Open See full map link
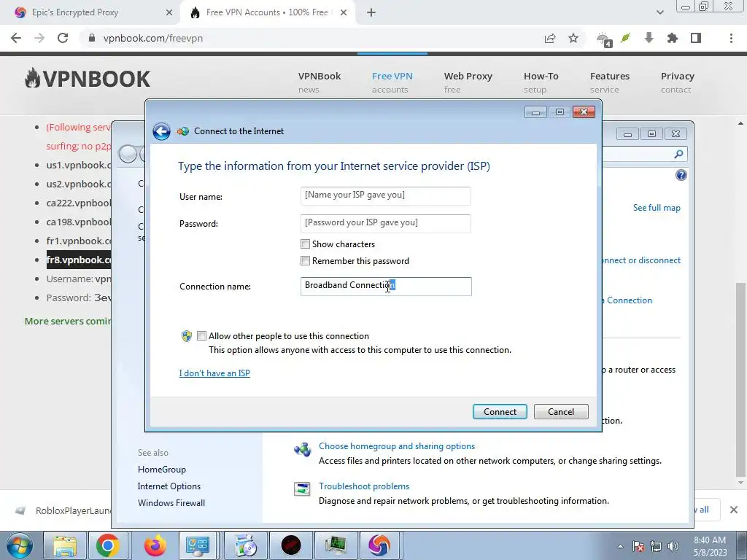747x560 pixels. pyautogui.click(x=657, y=208)
